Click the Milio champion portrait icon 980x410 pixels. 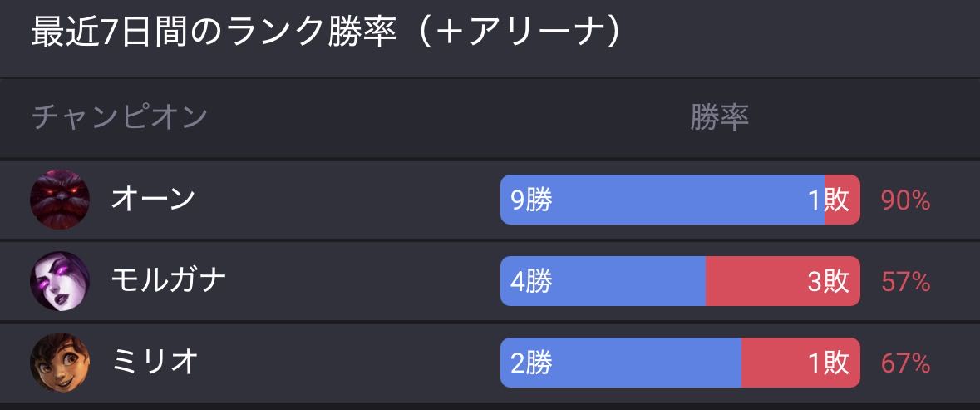coord(60,363)
